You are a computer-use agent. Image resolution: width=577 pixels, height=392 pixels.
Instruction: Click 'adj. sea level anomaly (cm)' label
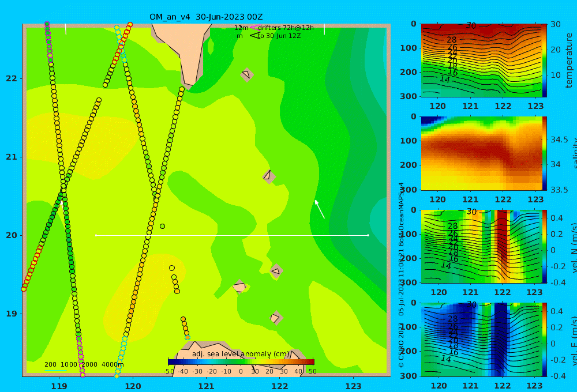coord(241,354)
